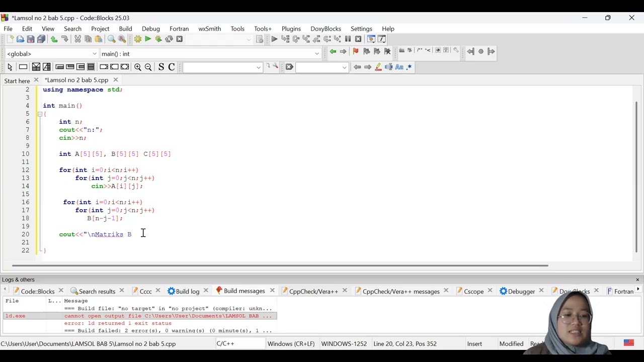
Task: Open the Build menu
Action: tap(125, 29)
